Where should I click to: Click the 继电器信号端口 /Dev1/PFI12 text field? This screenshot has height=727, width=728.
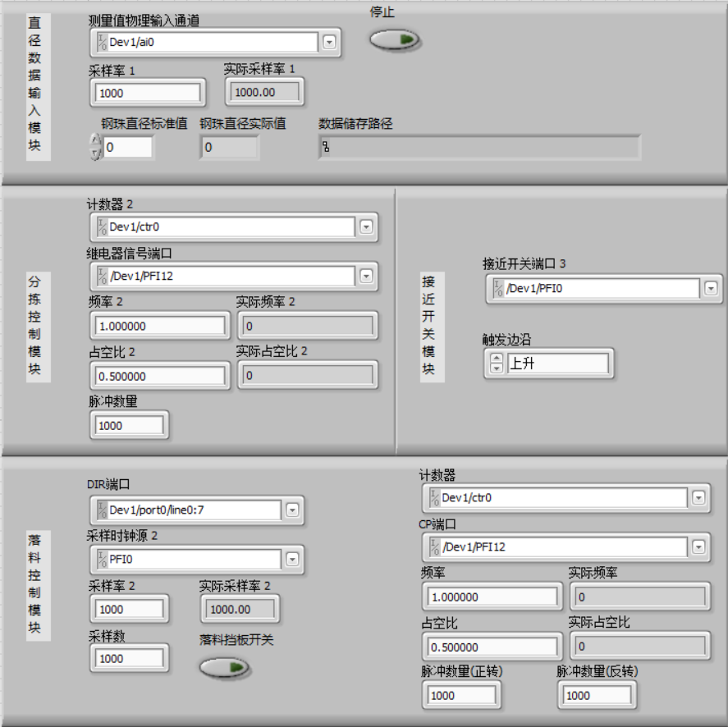point(231,277)
